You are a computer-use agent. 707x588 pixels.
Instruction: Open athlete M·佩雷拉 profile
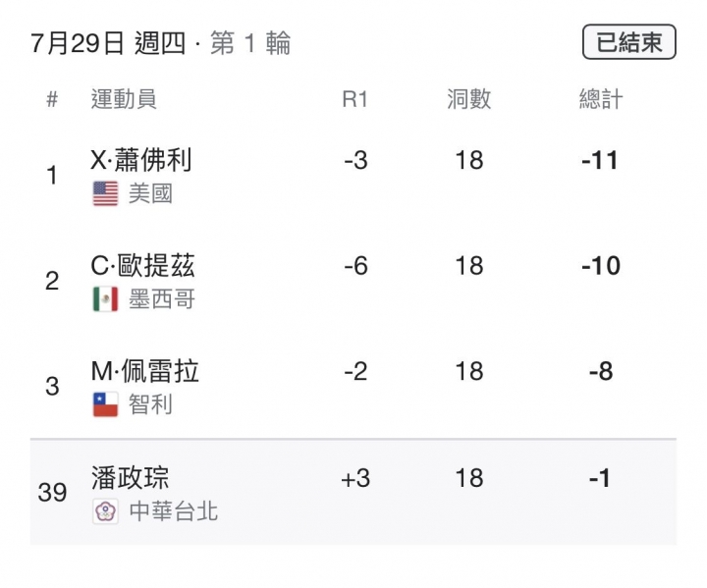(144, 371)
